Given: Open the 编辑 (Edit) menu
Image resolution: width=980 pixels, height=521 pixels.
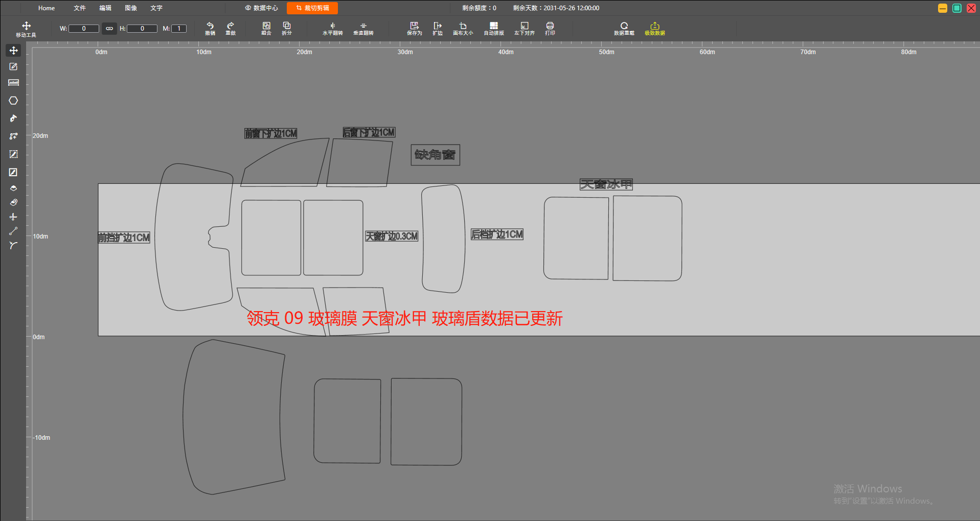Looking at the screenshot, I should (105, 8).
